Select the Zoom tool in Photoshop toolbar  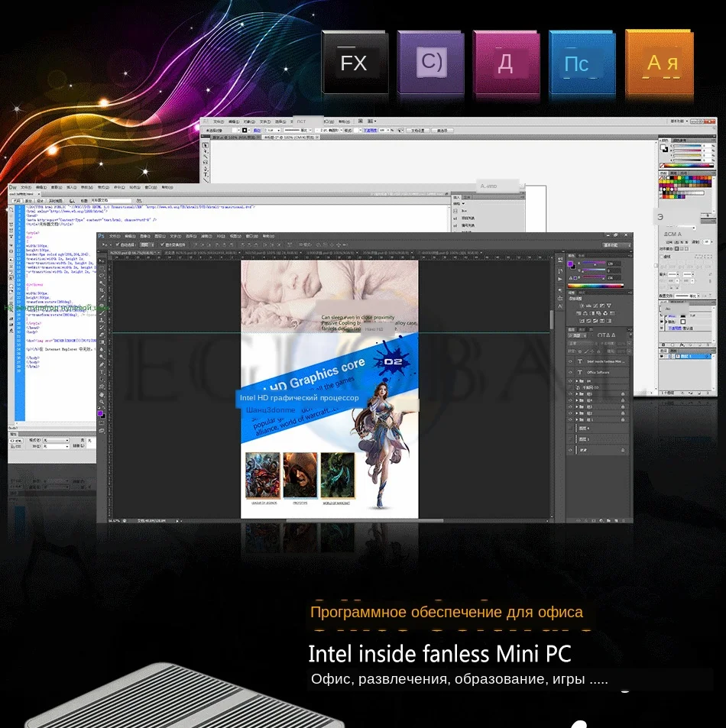pos(102,402)
